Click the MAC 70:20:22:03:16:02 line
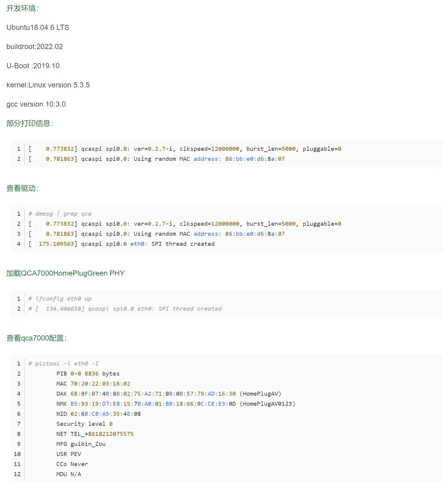The height and width of the screenshot is (491, 448). tap(93, 384)
